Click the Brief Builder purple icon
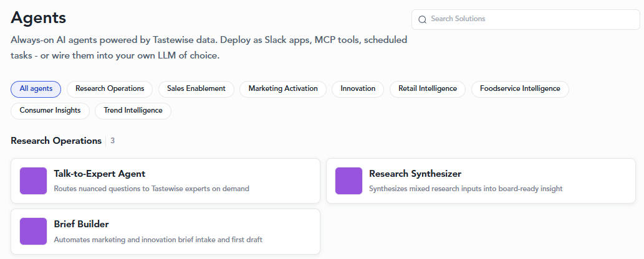 (x=33, y=231)
